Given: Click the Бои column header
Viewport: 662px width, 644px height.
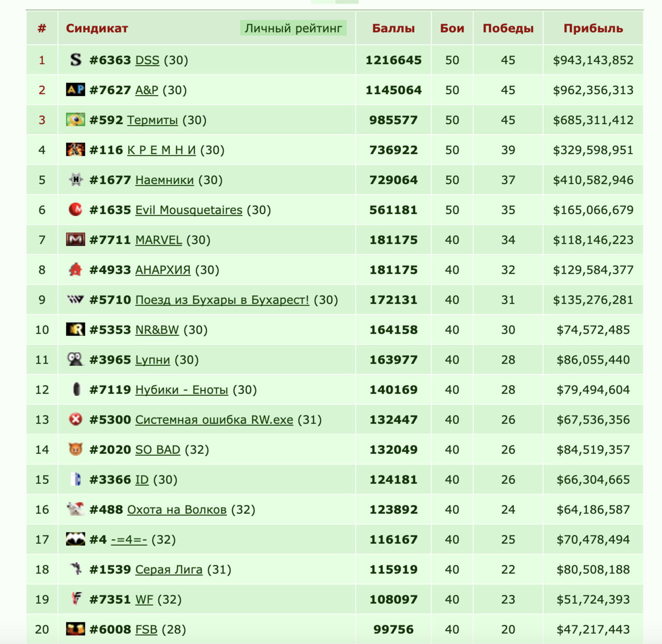Looking at the screenshot, I should point(452,28).
